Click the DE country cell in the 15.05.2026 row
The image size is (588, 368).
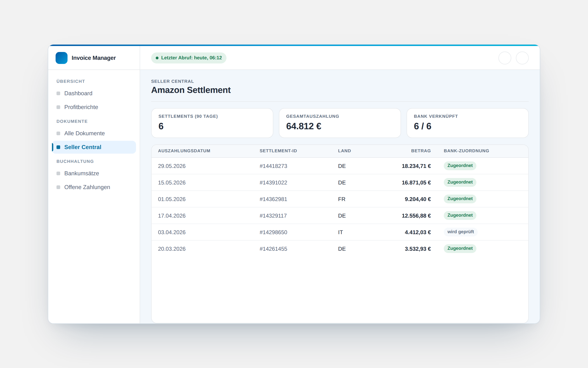(x=342, y=183)
